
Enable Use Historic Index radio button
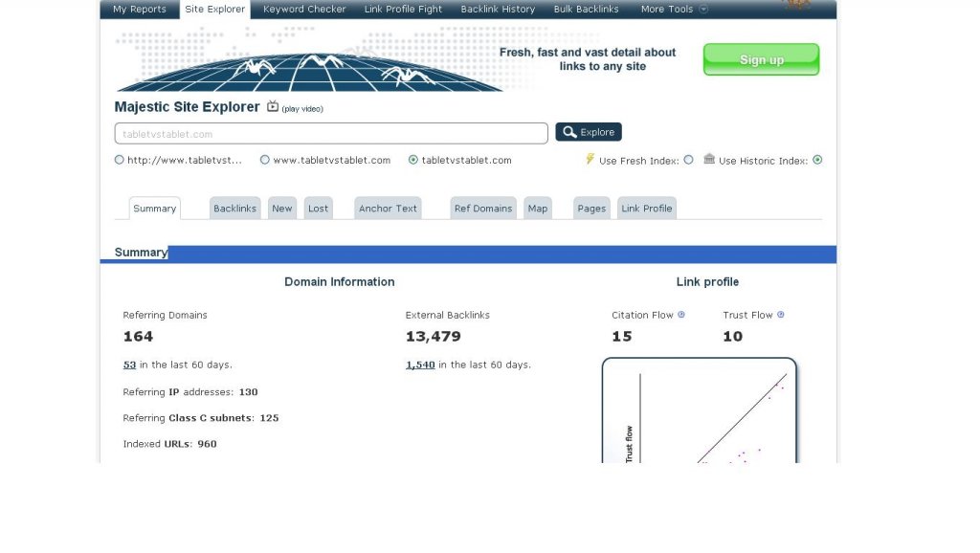tap(817, 160)
